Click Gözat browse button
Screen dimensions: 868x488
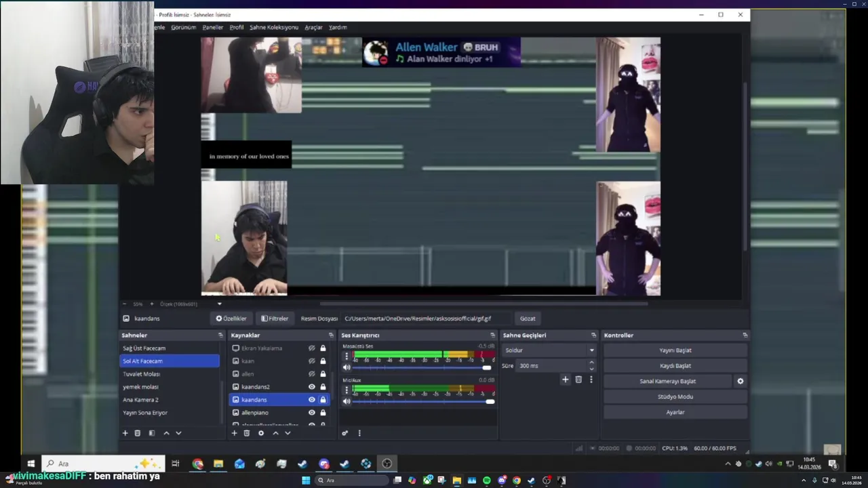[528, 319]
